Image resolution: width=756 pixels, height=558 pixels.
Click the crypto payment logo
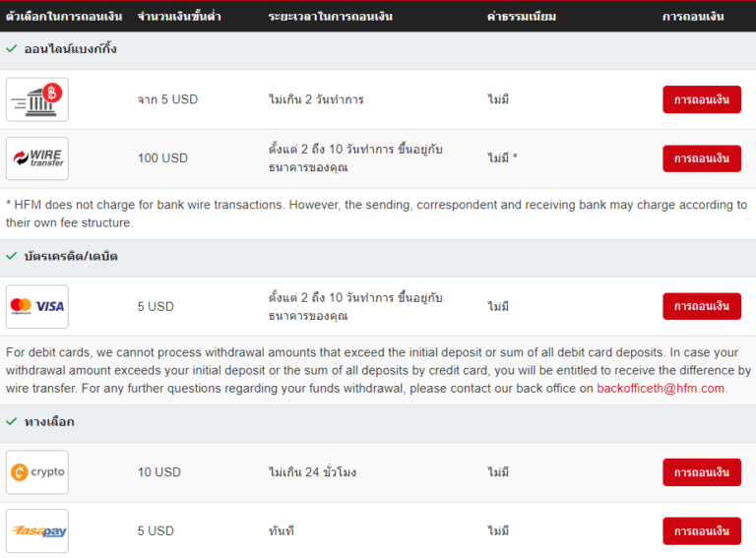[x=37, y=472]
